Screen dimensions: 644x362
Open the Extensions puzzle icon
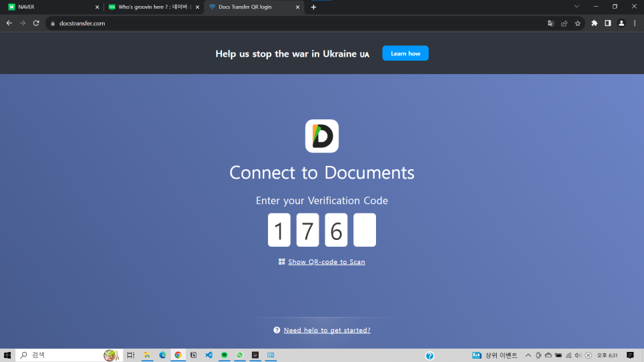(x=594, y=23)
